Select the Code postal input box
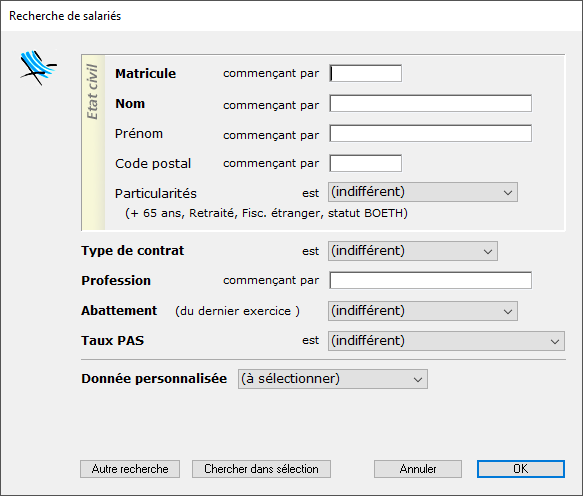583x496 pixels. [365, 163]
